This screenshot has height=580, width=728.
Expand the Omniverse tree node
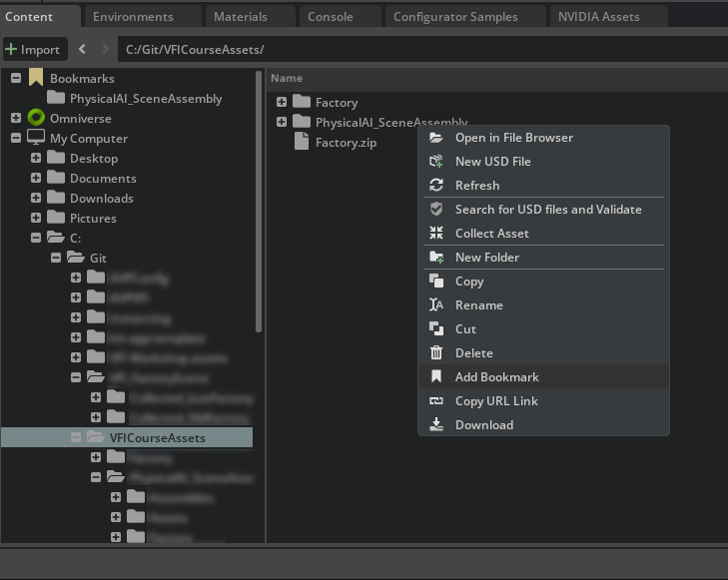pyautogui.click(x=16, y=118)
